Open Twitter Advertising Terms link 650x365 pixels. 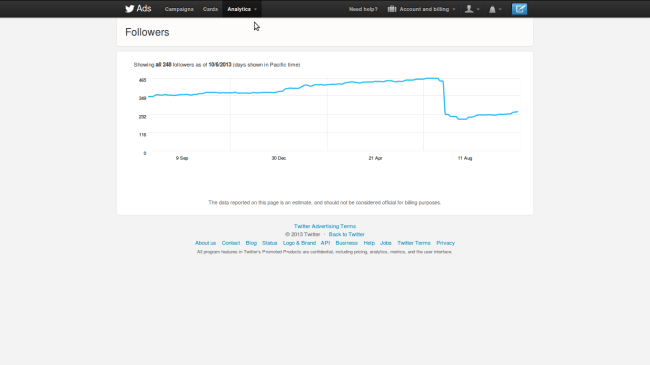(325, 226)
